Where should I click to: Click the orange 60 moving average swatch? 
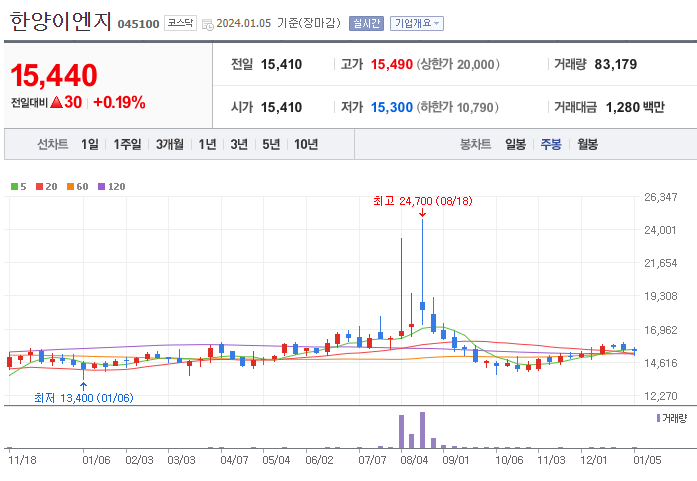[70, 187]
